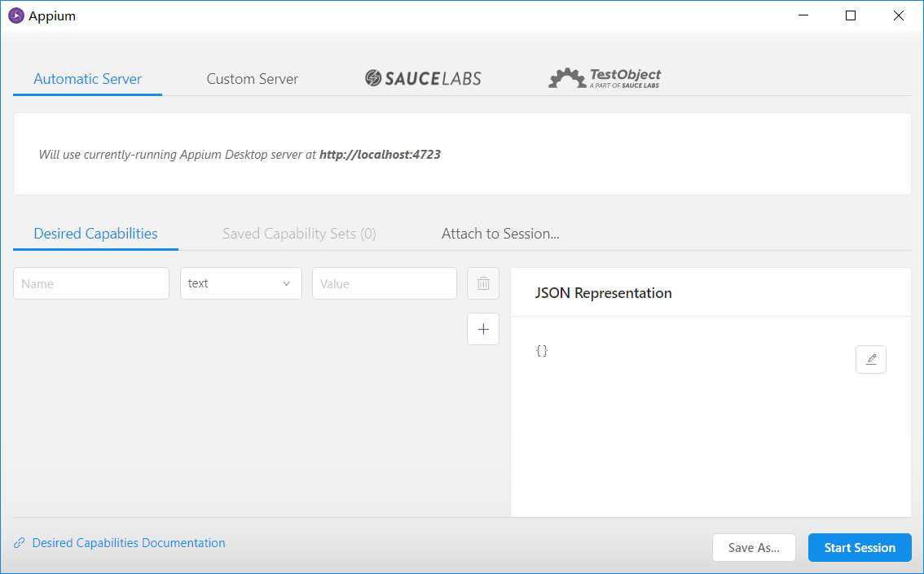Open Saved Capability Sets tab
This screenshot has width=924, height=574.
(299, 234)
